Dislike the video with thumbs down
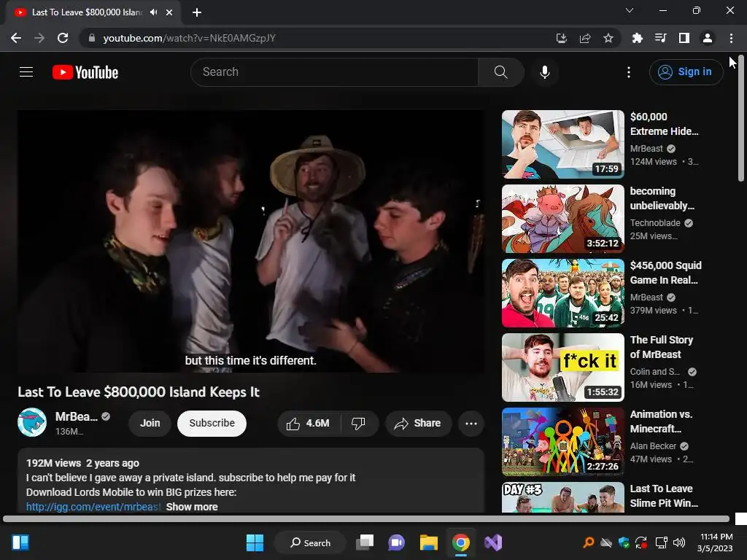The height and width of the screenshot is (560, 747). (359, 424)
